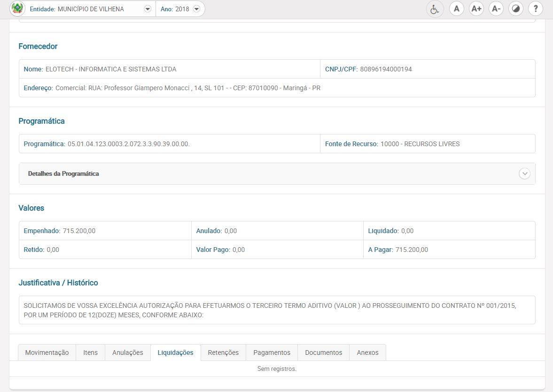Click the Anulado value 0,00
Viewport: 553px width, 392px height.
coord(231,231)
